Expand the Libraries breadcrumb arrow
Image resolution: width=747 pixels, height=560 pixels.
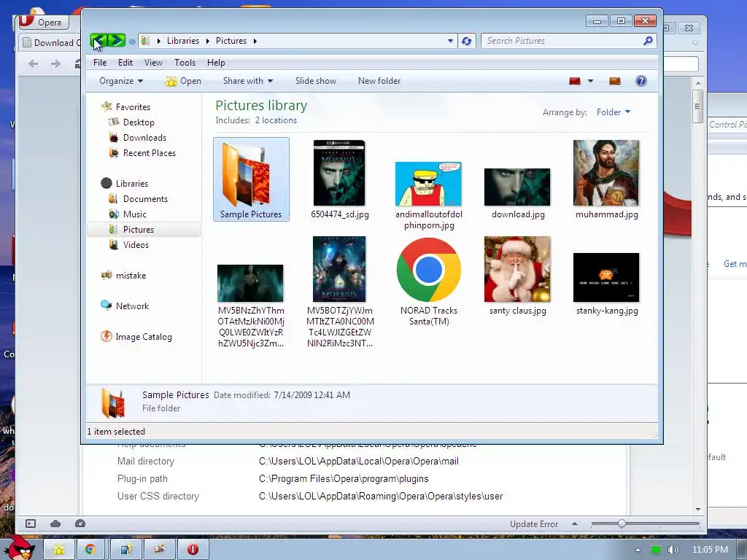pos(208,41)
